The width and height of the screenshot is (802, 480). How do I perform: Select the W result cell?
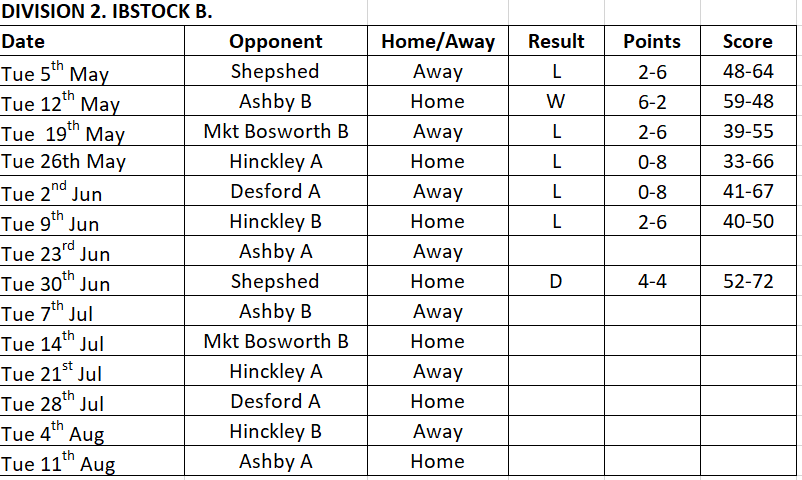[x=556, y=101]
